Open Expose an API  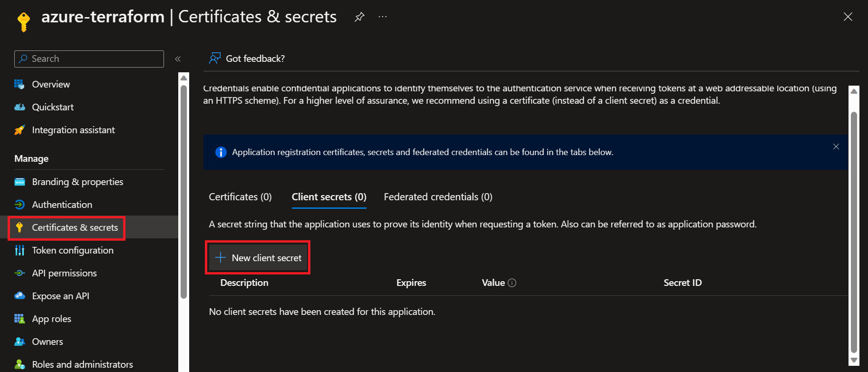pos(60,296)
